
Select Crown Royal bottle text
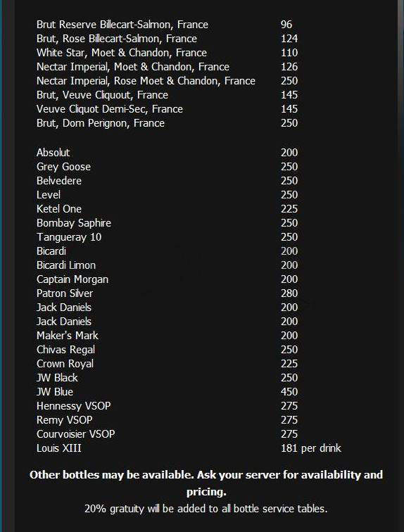coord(65,364)
